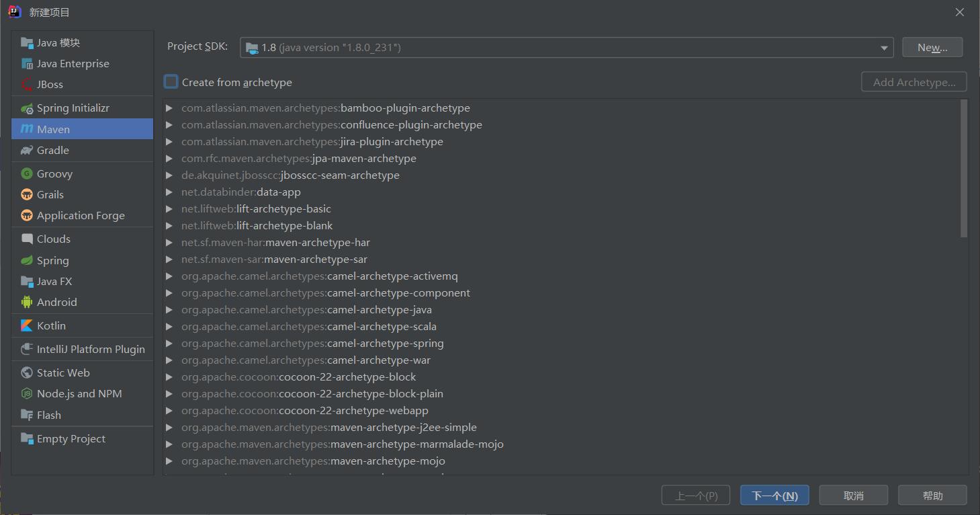The height and width of the screenshot is (515, 980).
Task: Expand jpa-maven-archetype entry
Action: pos(169,159)
